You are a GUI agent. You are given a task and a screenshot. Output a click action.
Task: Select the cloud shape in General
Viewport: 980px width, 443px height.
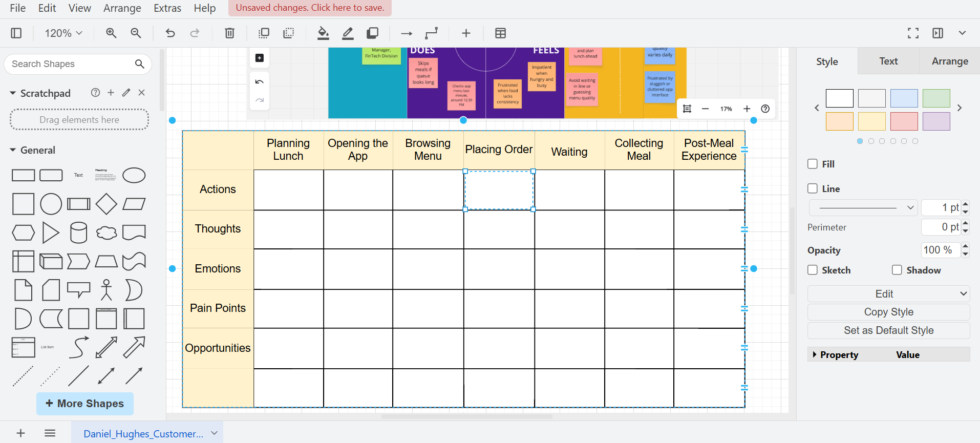(x=106, y=233)
